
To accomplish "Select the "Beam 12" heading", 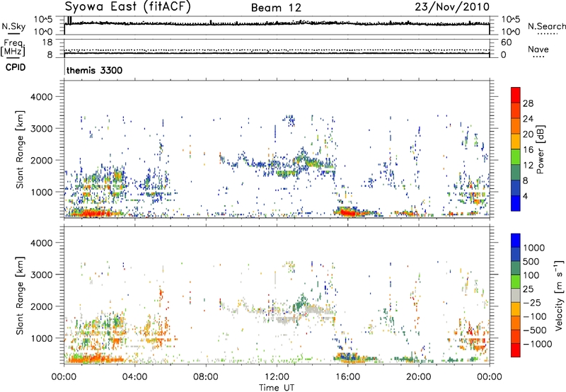I will pyautogui.click(x=276, y=8).
